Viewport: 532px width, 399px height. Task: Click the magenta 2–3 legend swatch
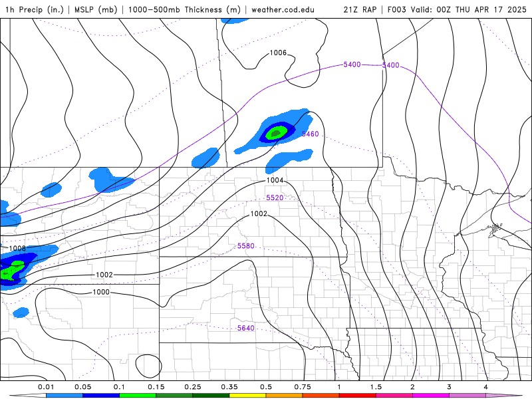click(431, 396)
